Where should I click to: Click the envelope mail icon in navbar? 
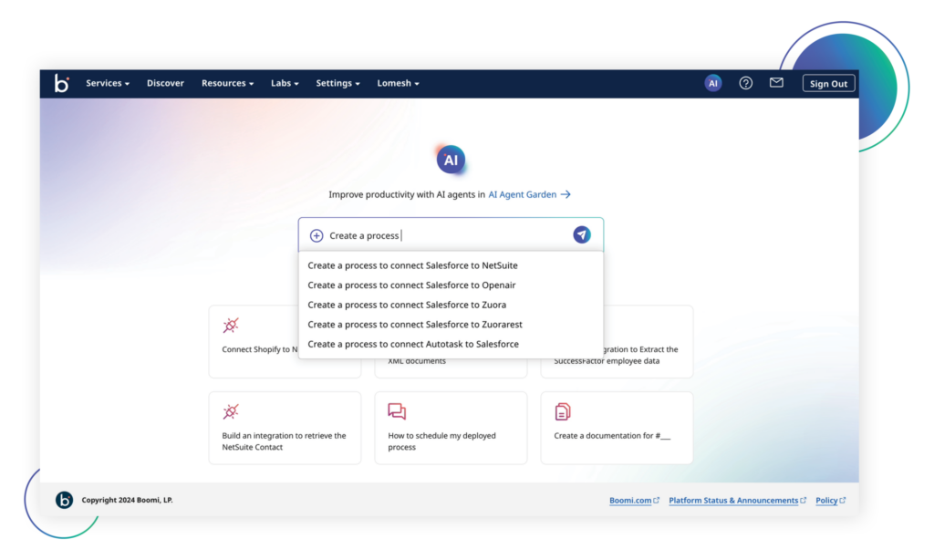point(776,82)
